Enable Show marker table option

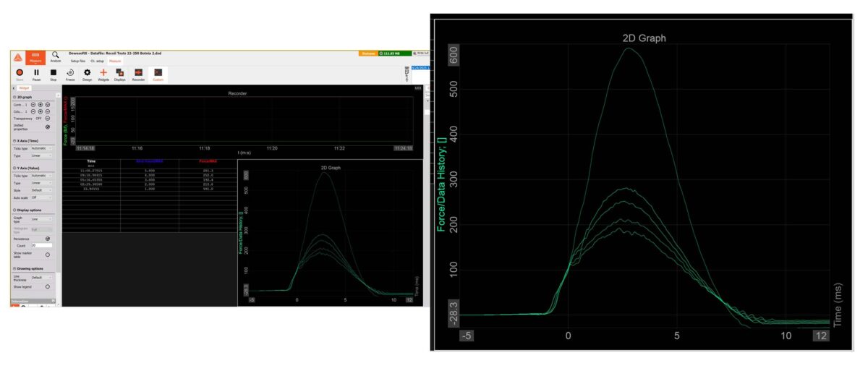[x=48, y=255]
